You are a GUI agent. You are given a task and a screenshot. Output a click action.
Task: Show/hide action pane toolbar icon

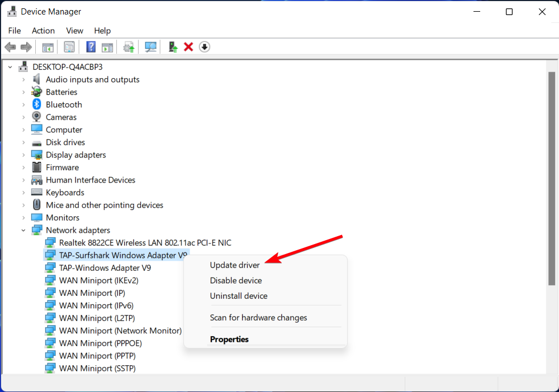(x=107, y=47)
